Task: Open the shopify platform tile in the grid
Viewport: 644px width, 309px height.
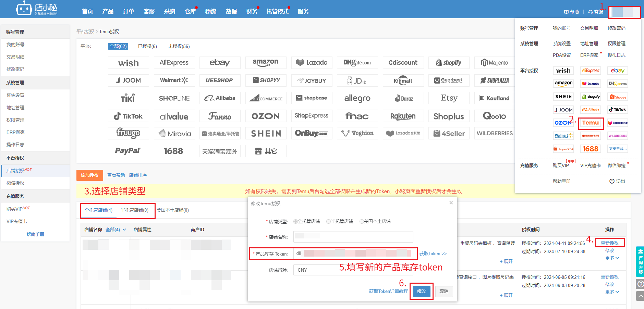Action: pyautogui.click(x=449, y=63)
